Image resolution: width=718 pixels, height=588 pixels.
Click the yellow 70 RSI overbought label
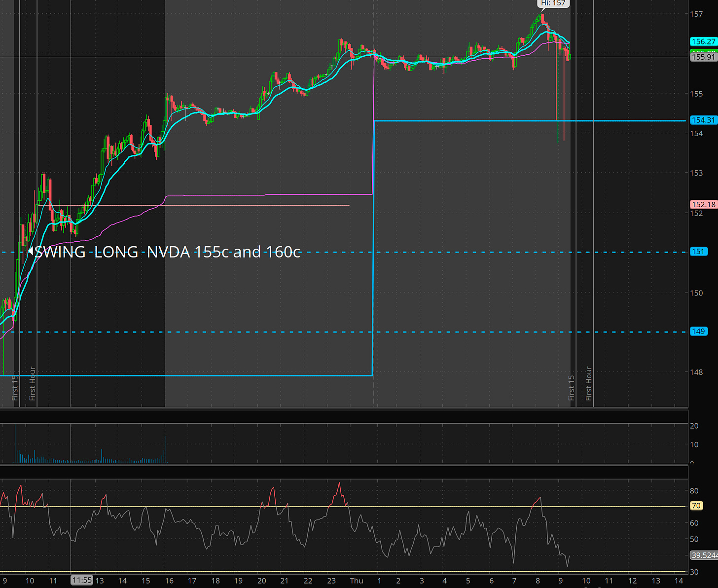pyautogui.click(x=696, y=506)
